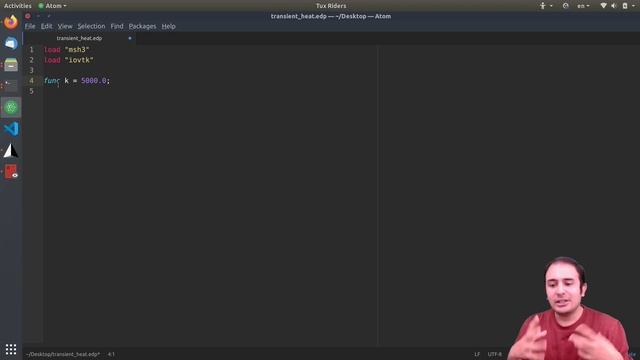Click the modified dot on transient_heat.edp tab

point(130,38)
